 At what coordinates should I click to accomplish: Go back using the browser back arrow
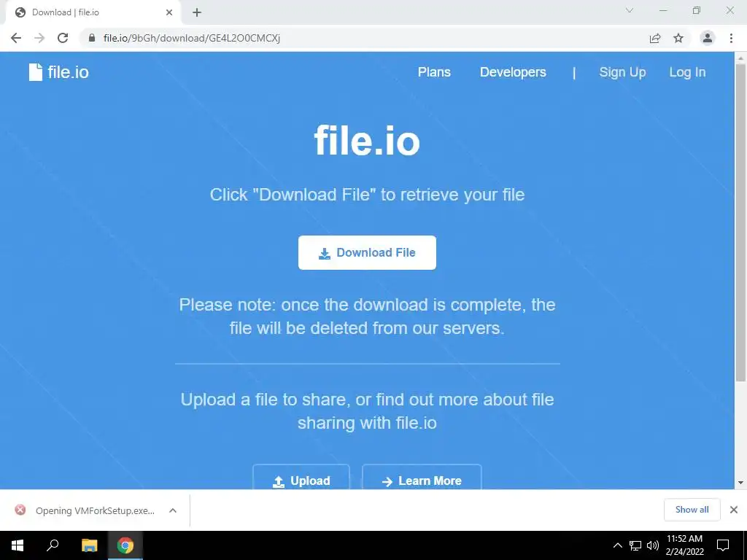(x=16, y=38)
